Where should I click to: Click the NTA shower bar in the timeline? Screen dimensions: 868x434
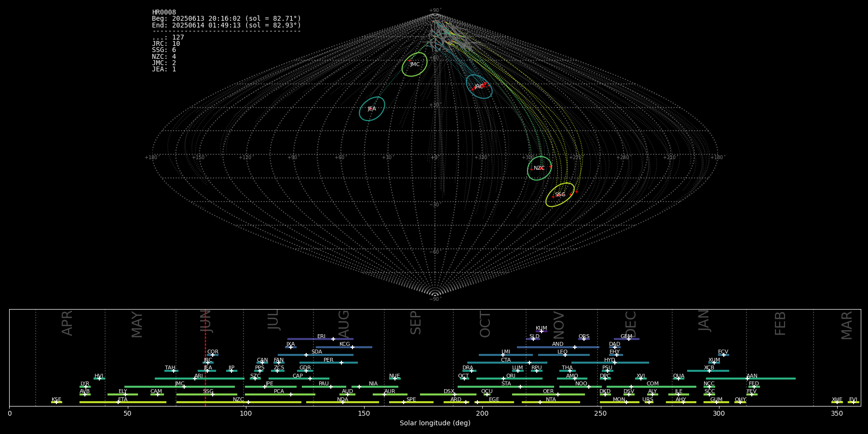551,402
